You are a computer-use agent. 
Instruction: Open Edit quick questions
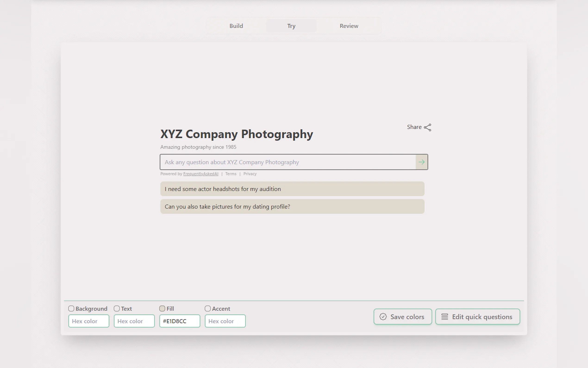(x=477, y=317)
